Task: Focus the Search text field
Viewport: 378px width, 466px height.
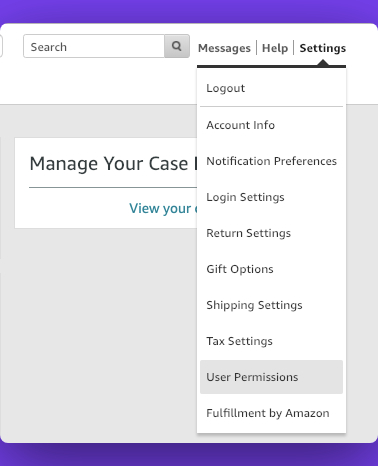Action: point(94,46)
